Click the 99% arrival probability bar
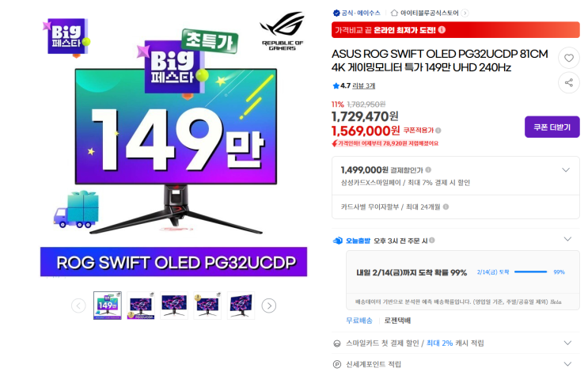The height and width of the screenshot is (372, 588). click(531, 271)
